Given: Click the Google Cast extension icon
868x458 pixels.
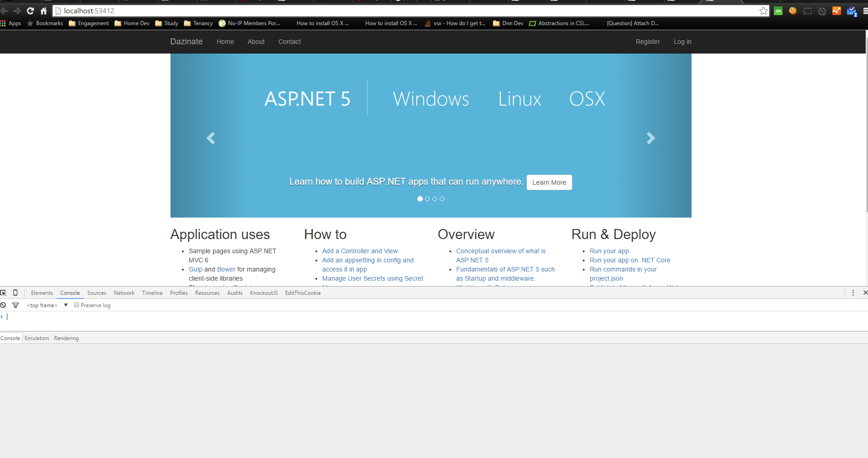Looking at the screenshot, I should [x=808, y=11].
